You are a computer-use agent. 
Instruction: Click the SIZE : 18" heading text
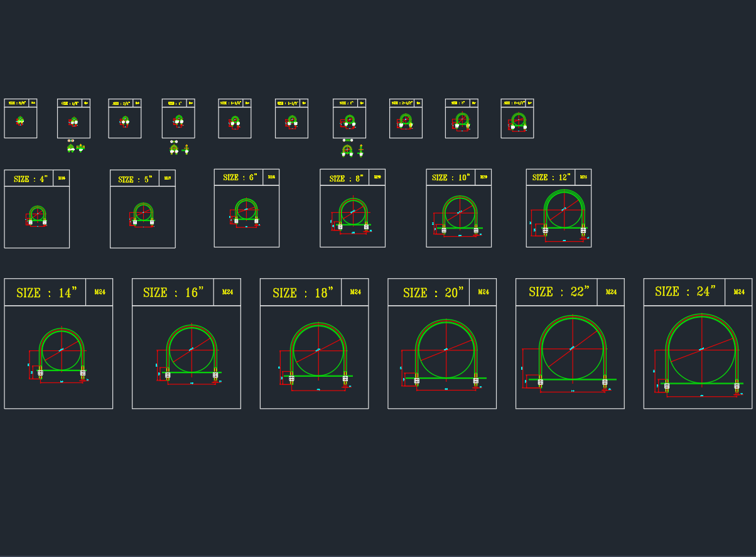pos(301,293)
